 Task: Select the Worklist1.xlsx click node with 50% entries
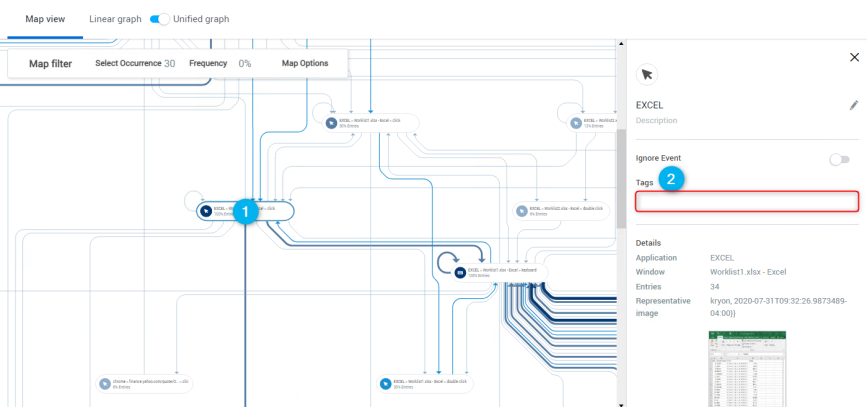[x=370, y=123]
